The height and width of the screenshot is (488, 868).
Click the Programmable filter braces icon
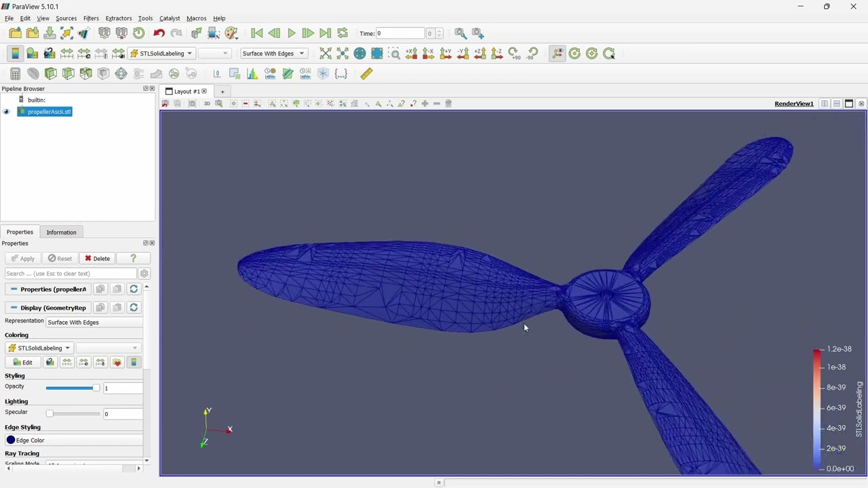point(341,74)
